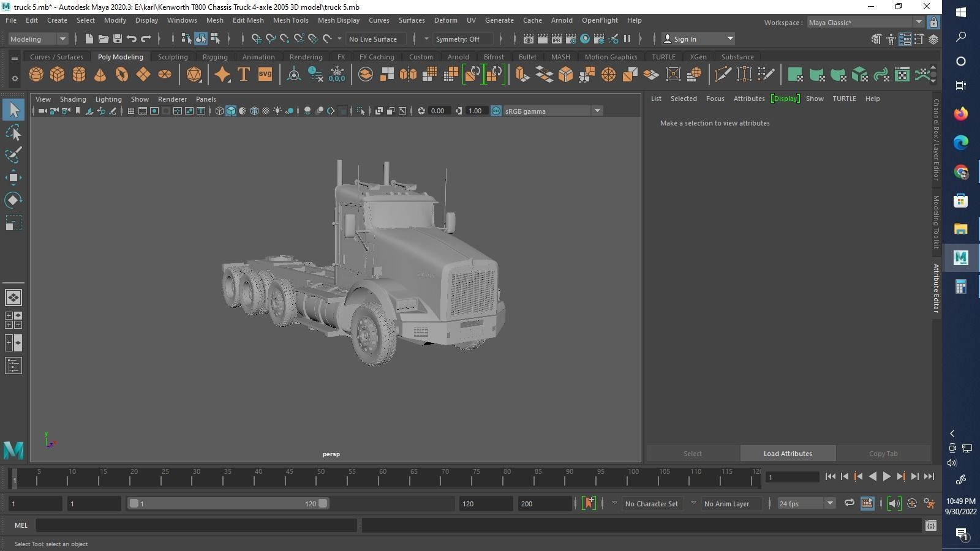Click the range slider end handle at 120
The image size is (980, 551).
[x=323, y=503]
